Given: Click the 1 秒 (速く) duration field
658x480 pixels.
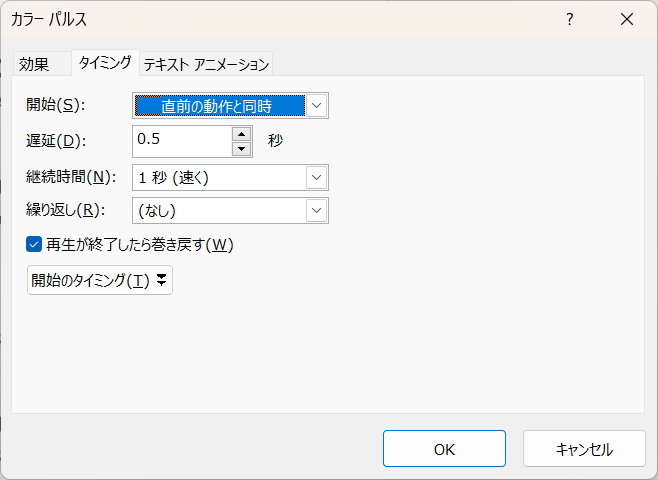Looking at the screenshot, I should tap(218, 177).
